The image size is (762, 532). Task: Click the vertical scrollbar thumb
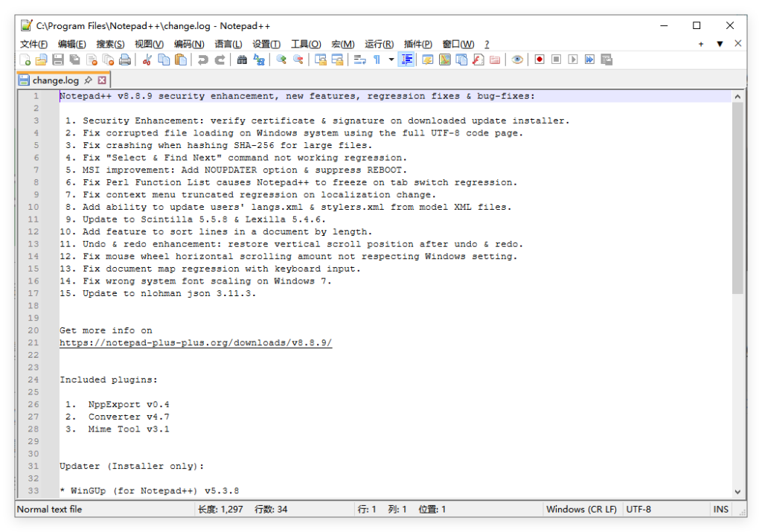click(737, 198)
